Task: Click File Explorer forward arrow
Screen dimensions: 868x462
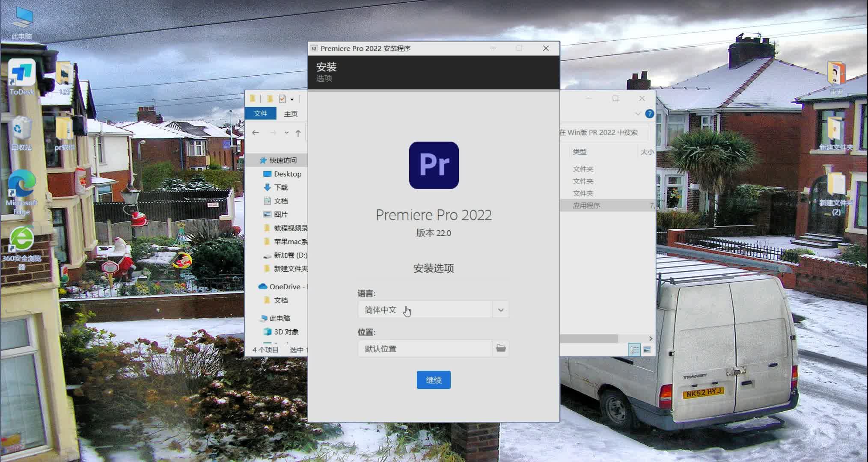Action: click(x=273, y=133)
